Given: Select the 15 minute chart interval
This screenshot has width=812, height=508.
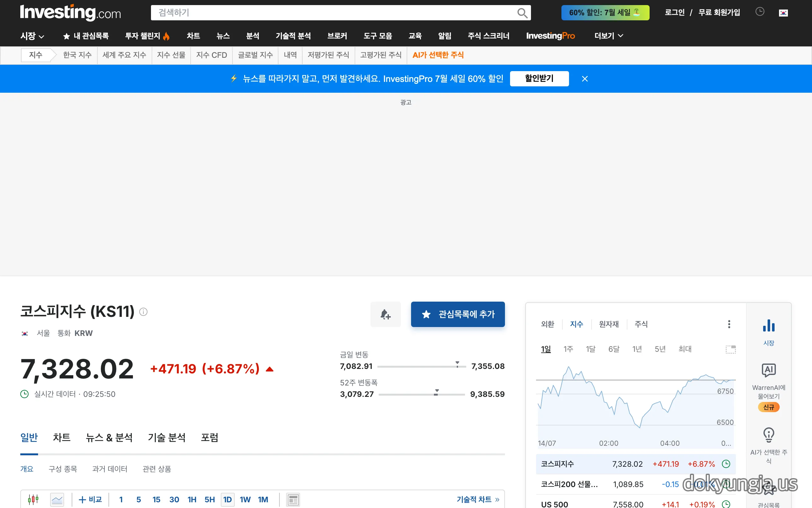Looking at the screenshot, I should pos(156,500).
